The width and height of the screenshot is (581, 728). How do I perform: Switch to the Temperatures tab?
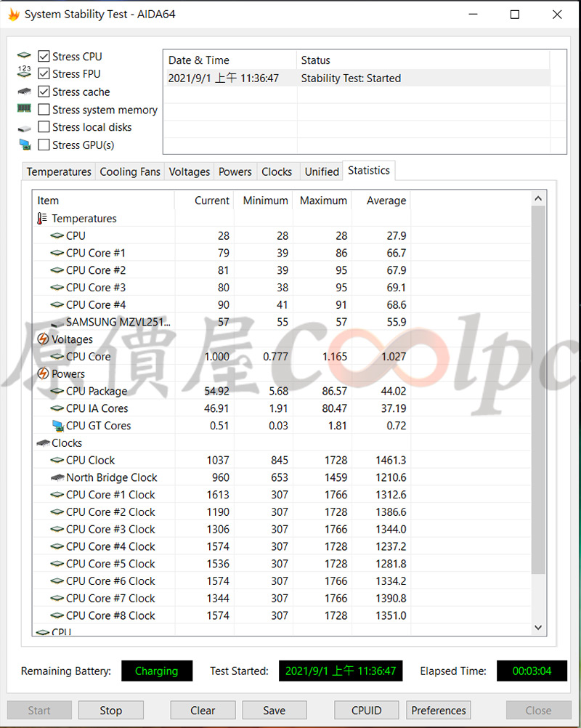[x=59, y=172]
